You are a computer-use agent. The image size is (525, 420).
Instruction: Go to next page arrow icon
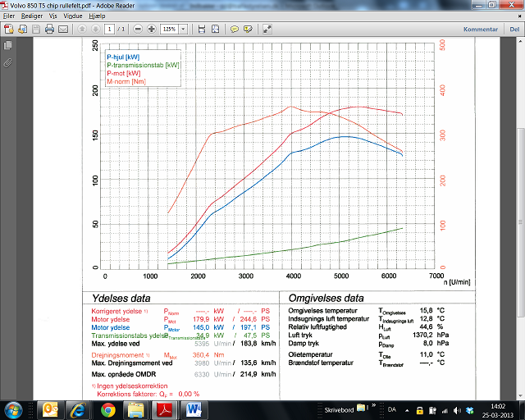[95, 30]
